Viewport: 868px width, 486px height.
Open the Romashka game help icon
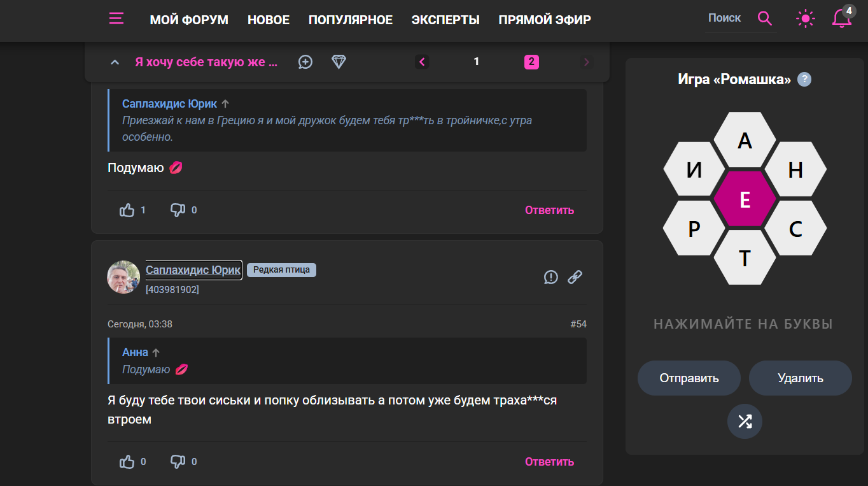click(804, 80)
